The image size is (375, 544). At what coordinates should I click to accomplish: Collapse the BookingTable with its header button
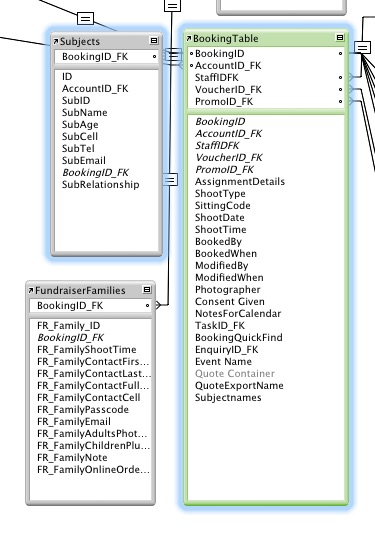pos(340,37)
